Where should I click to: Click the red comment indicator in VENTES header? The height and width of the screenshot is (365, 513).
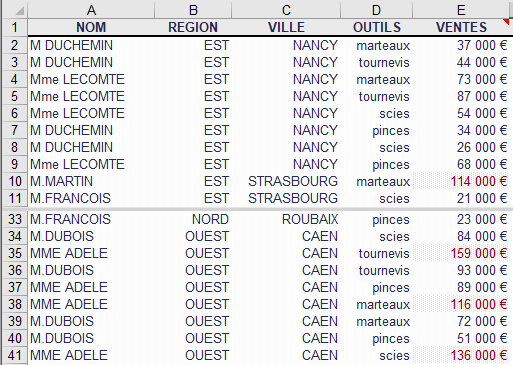point(506,22)
